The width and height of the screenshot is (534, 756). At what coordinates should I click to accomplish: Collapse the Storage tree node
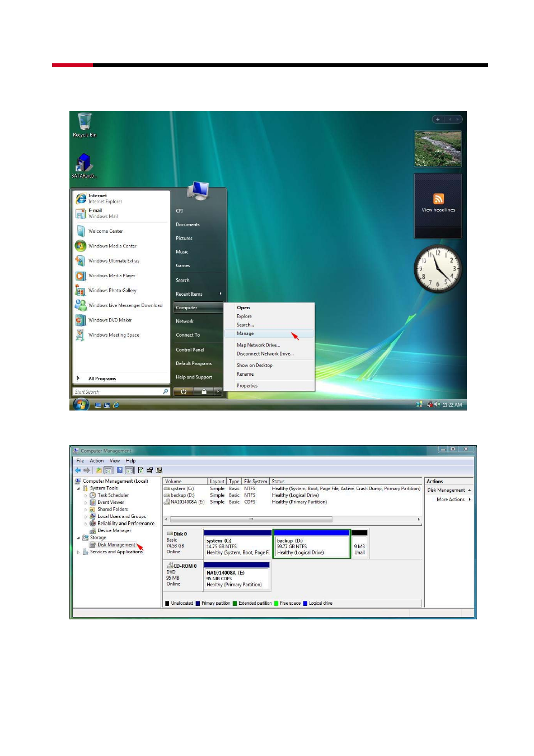[78, 538]
